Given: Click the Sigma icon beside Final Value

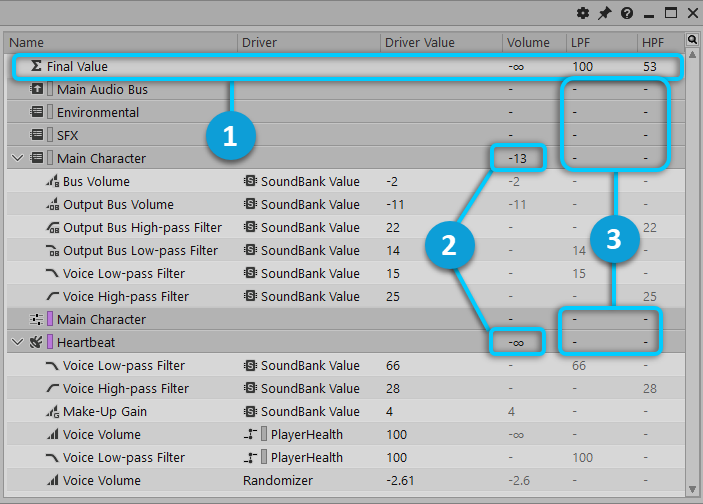Looking at the screenshot, I should [x=37, y=67].
